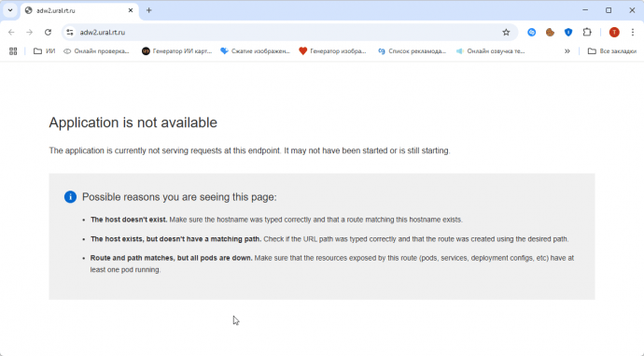Open the cookie extension icon
This screenshot has width=644, height=356.
point(550,32)
